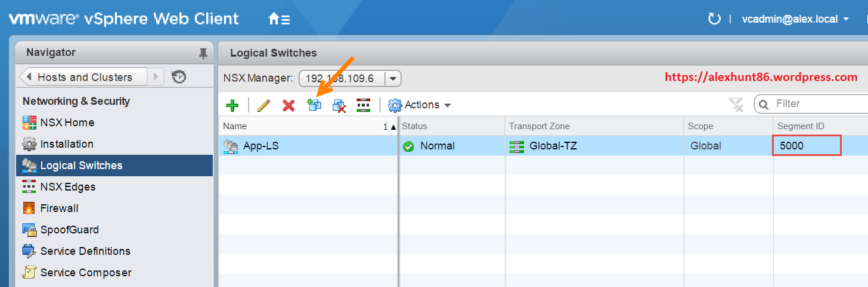Click the Service Composer scroll icon
This screenshot has height=287, width=868.
(x=29, y=273)
